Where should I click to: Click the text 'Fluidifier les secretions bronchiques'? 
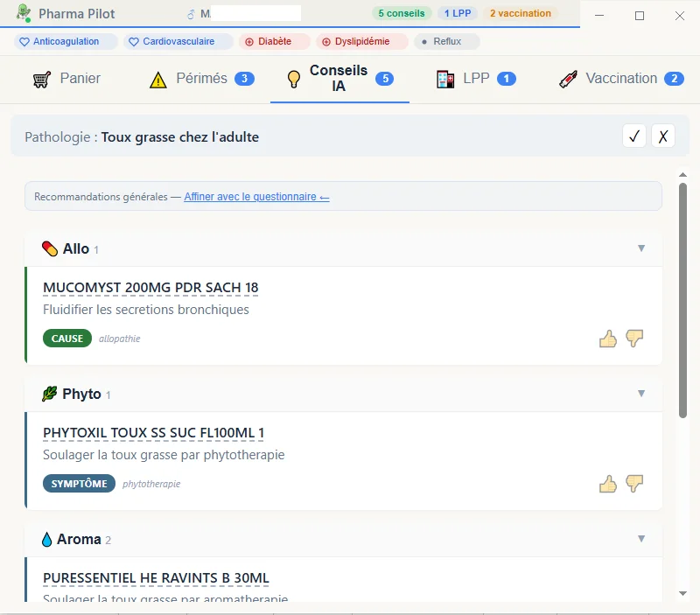pyautogui.click(x=146, y=310)
